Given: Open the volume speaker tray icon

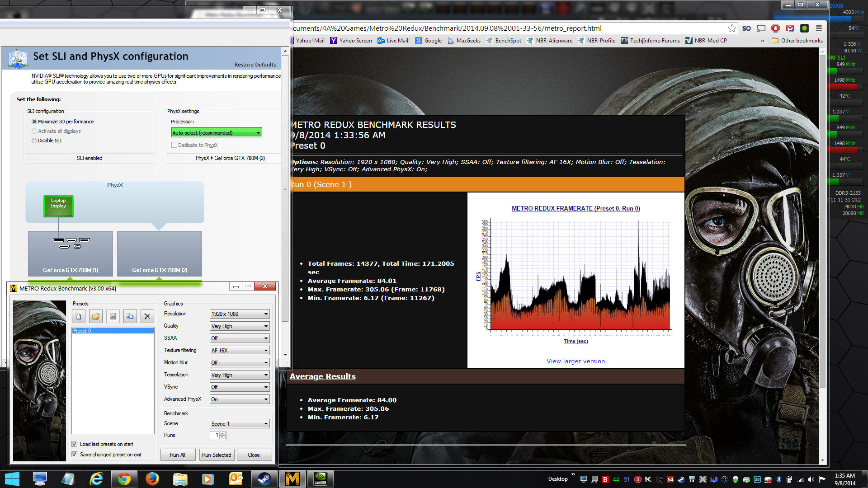Looking at the screenshot, I should tap(811, 479).
